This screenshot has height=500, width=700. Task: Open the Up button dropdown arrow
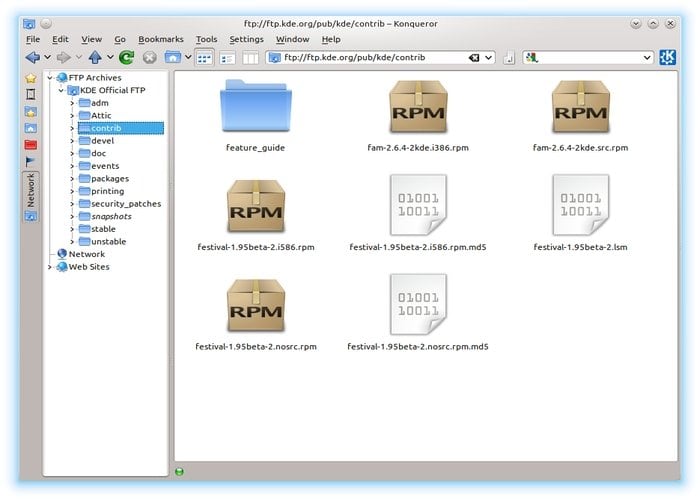pyautogui.click(x=110, y=57)
